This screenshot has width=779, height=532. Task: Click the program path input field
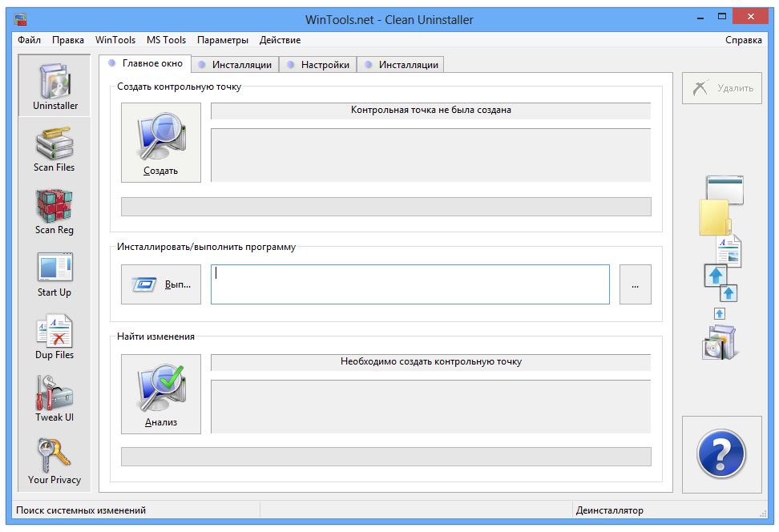410,284
